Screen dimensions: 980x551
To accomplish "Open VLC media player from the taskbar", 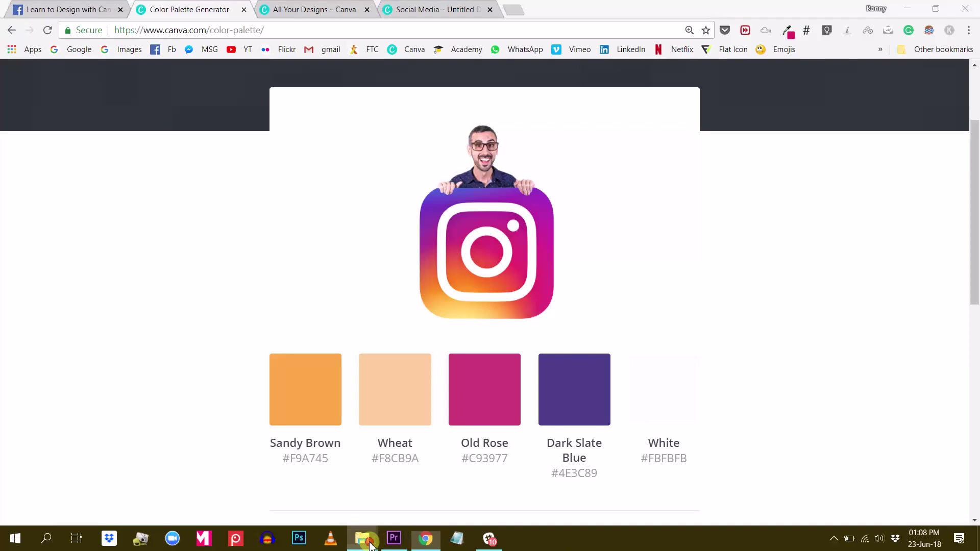I will (331, 538).
